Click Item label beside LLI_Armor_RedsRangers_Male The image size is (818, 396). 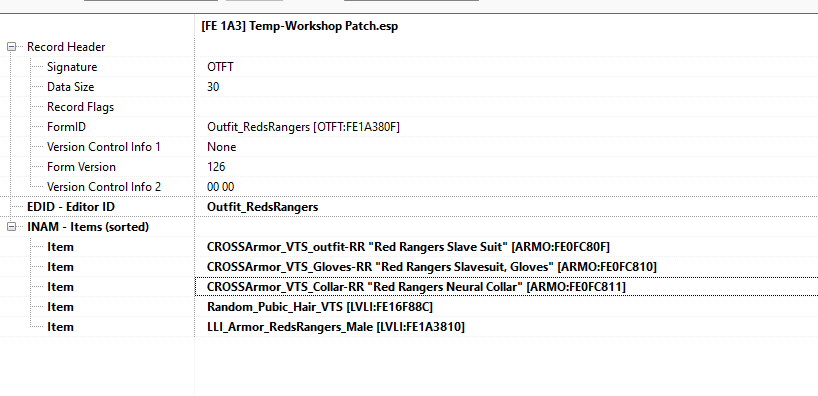click(x=60, y=327)
